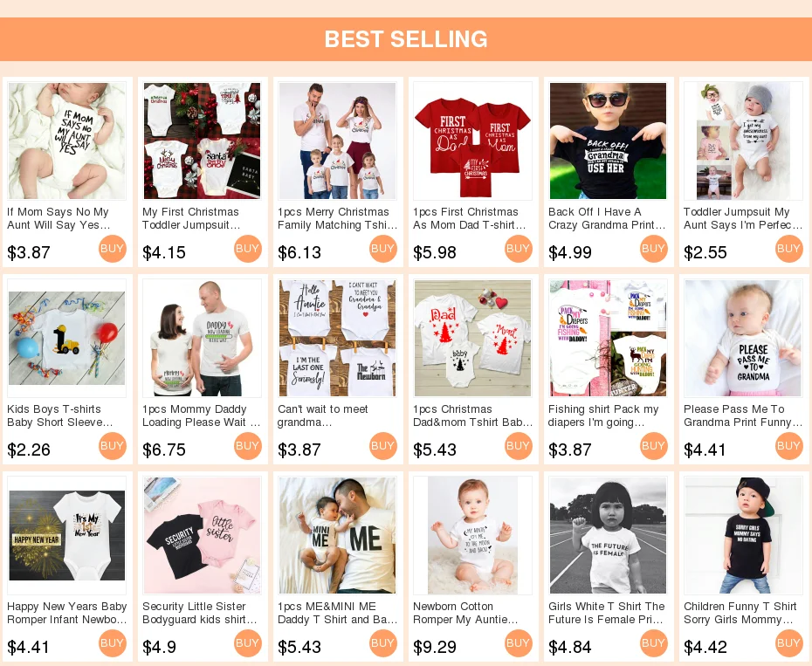
Task: Open the Mommy Daddy Loading couple photo
Action: (202, 338)
